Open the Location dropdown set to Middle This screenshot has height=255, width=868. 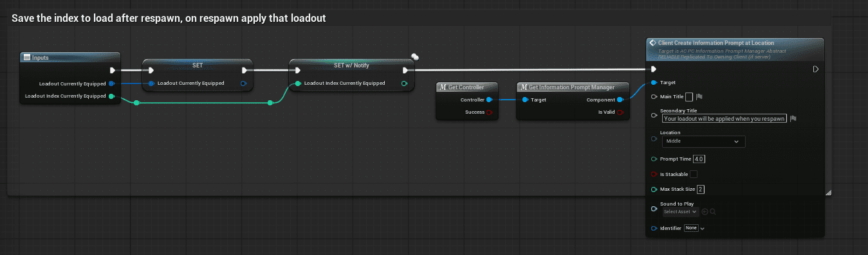tap(704, 141)
